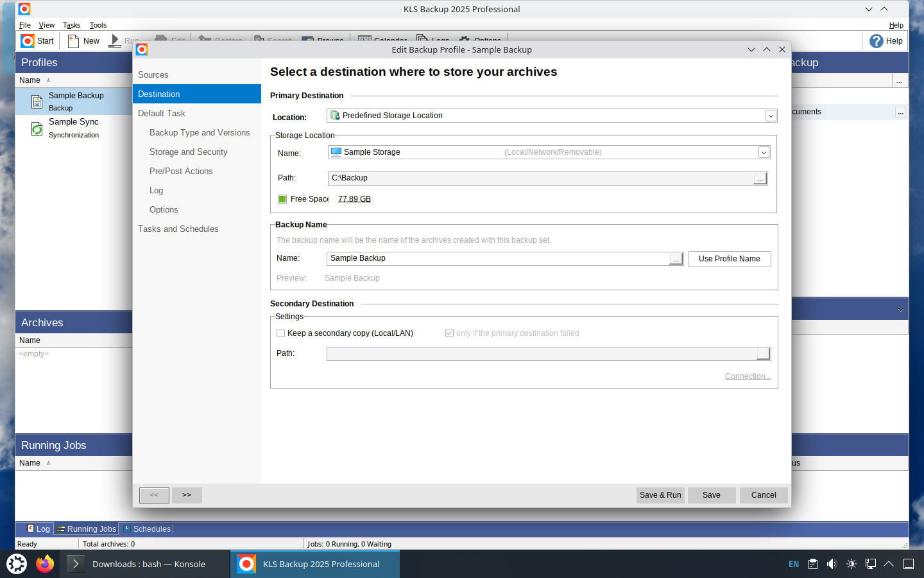The image size is (924, 578).
Task: Click the secondary Path browse button
Action: pyautogui.click(x=764, y=354)
